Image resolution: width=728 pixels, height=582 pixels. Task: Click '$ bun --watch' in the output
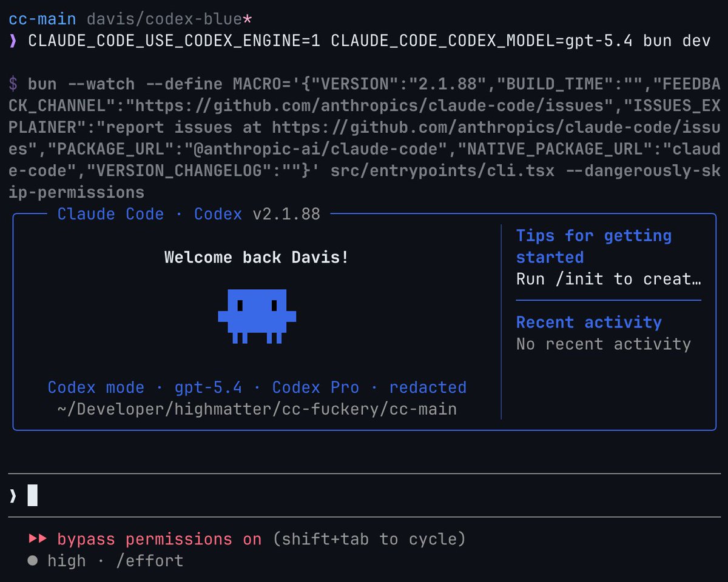click(x=72, y=83)
